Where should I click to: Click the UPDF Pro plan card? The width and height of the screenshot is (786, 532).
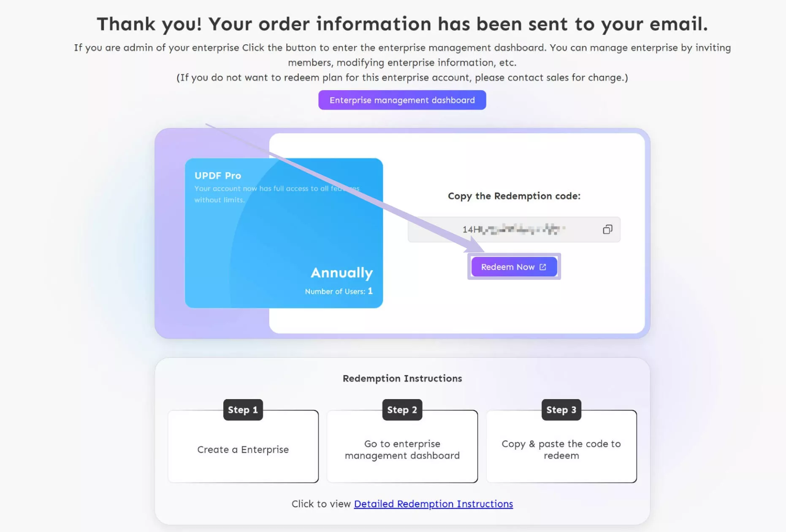[284, 233]
